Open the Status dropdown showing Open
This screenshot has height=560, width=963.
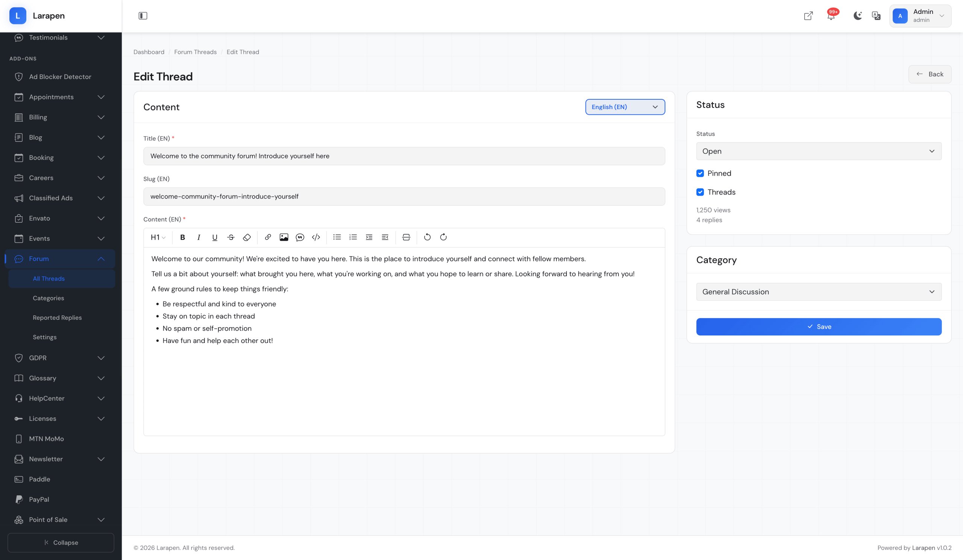tap(819, 151)
